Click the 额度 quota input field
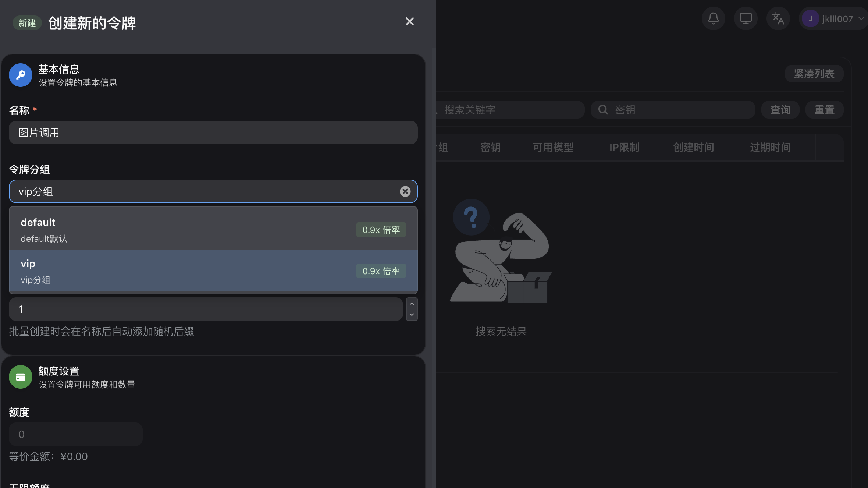The width and height of the screenshot is (868, 488). pos(76,434)
